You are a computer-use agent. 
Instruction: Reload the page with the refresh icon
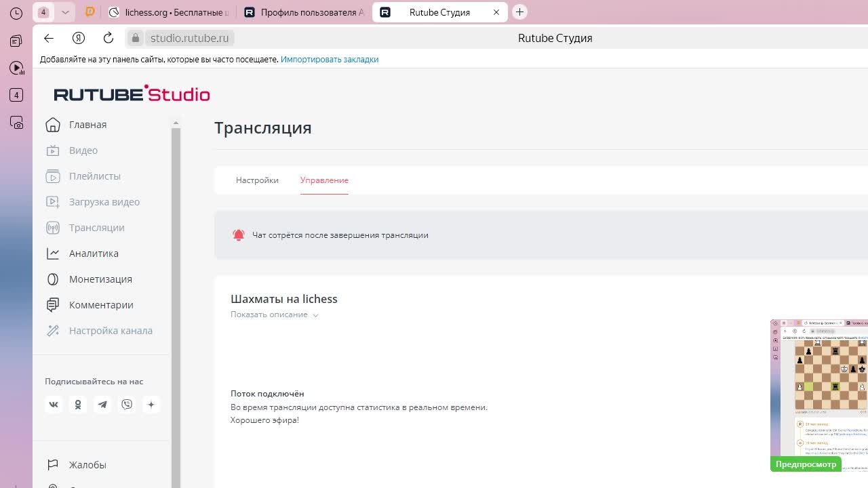108,38
